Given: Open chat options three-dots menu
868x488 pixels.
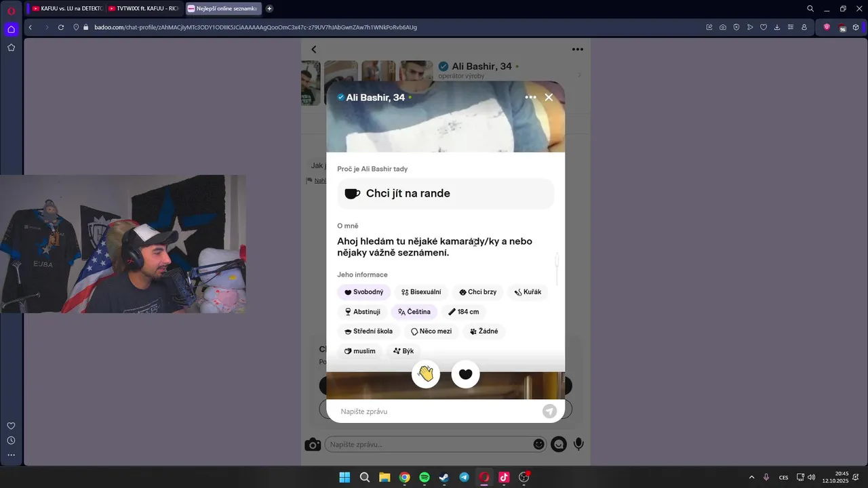Looking at the screenshot, I should (x=578, y=49).
